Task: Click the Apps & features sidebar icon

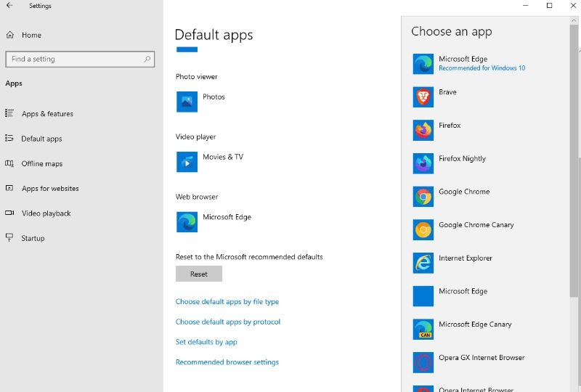Action: click(9, 113)
